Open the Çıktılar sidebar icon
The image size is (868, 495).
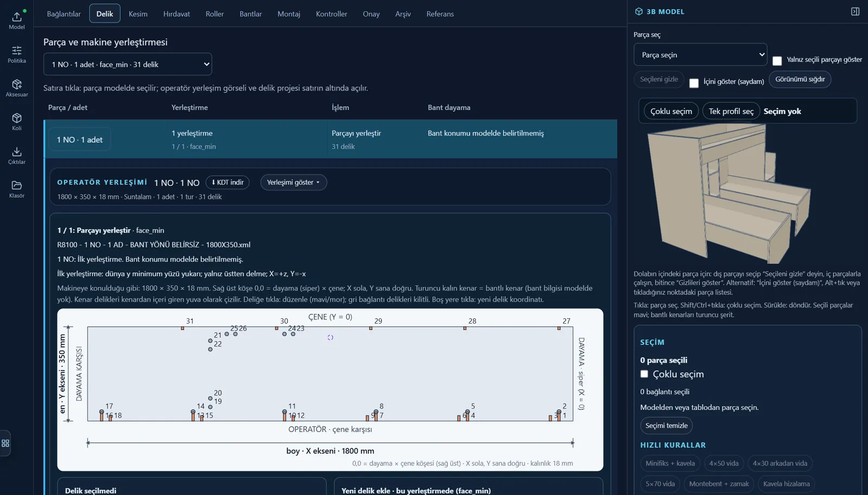(x=17, y=155)
